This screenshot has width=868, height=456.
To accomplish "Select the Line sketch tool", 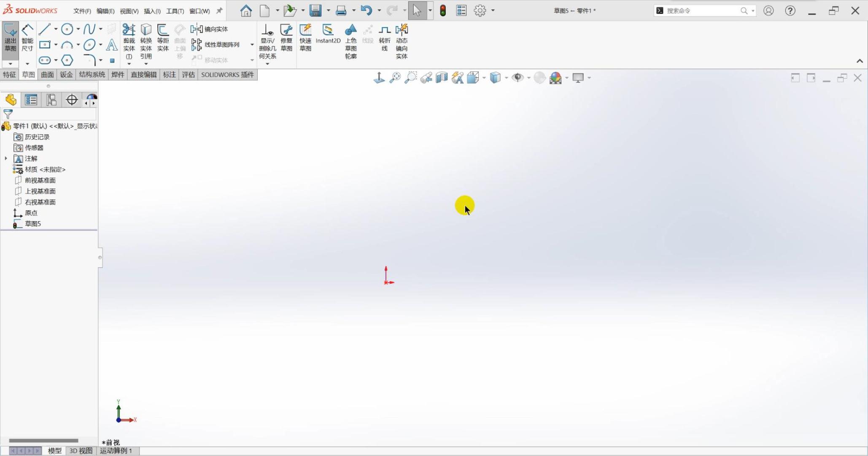I will pos(44,29).
